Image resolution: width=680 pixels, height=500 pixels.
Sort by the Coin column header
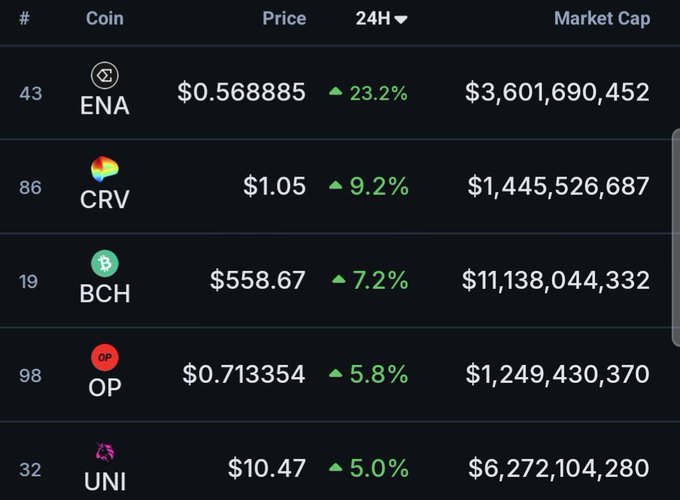pyautogui.click(x=105, y=18)
